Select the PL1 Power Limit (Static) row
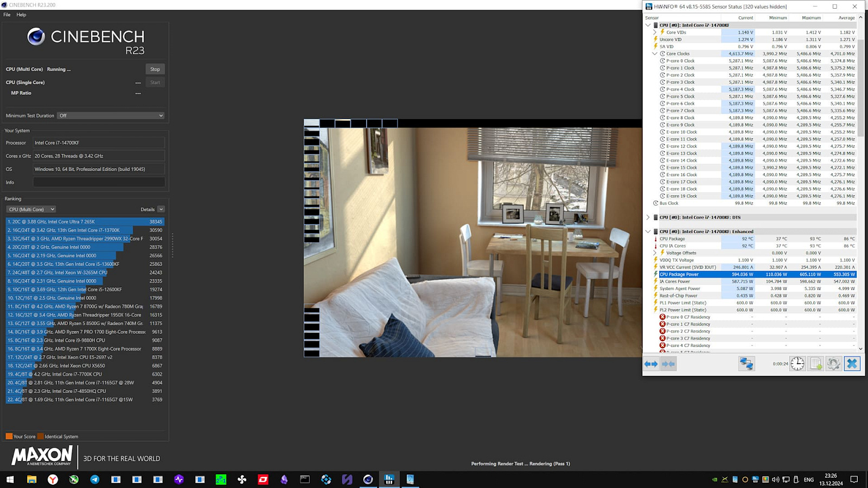868x488 pixels. pos(754,303)
